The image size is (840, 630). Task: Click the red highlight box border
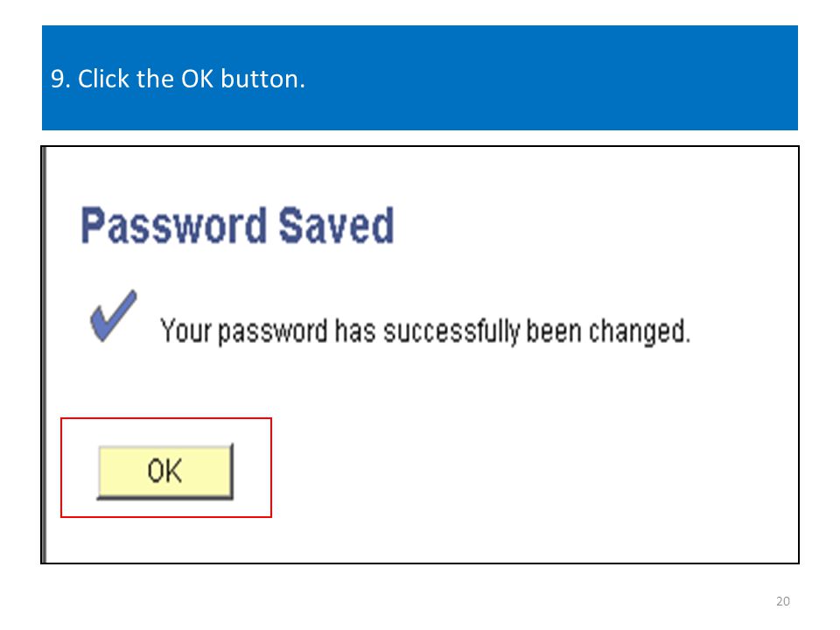tap(166, 418)
